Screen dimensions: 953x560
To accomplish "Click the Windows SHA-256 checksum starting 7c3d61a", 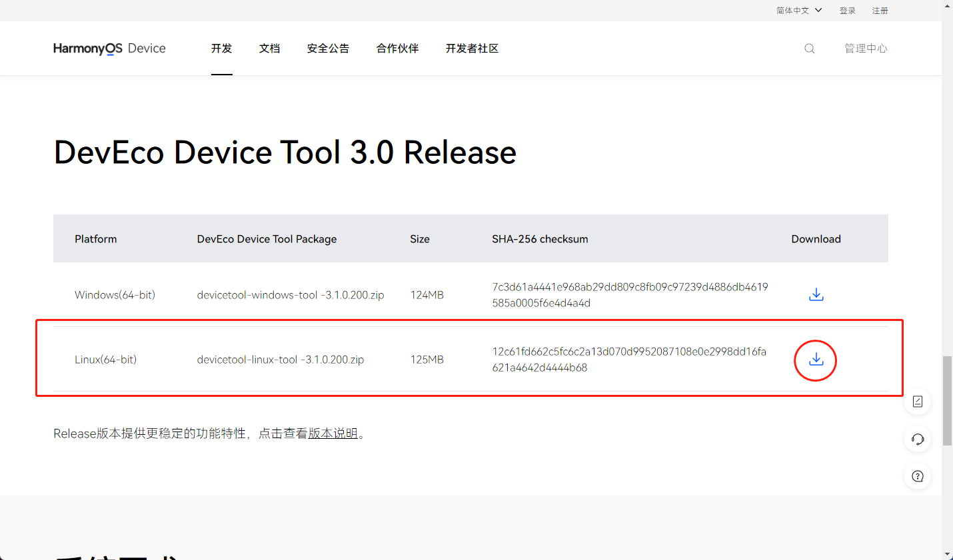I will pos(630,295).
